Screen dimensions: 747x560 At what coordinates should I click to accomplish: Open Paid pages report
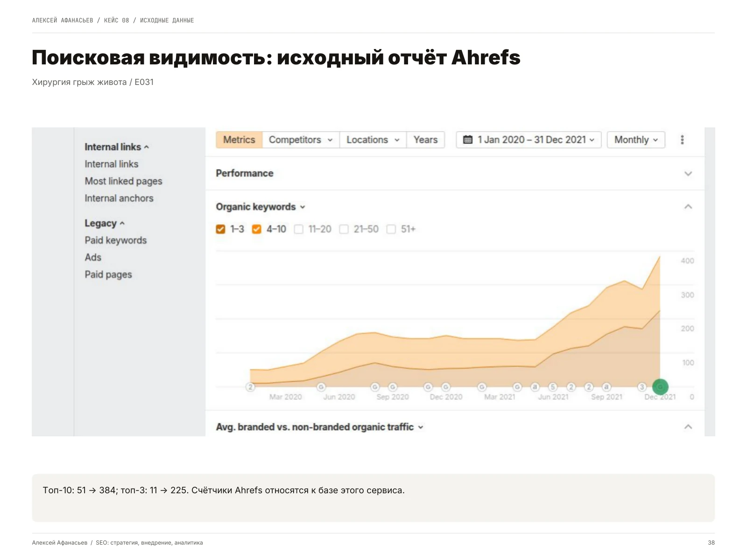point(108,275)
